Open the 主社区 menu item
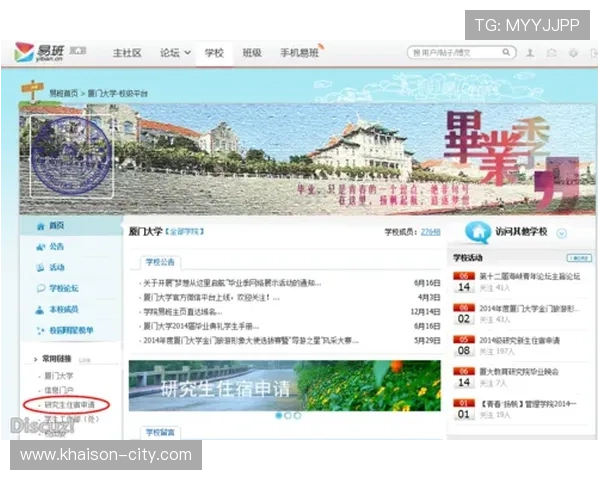600x480 pixels. pos(127,53)
